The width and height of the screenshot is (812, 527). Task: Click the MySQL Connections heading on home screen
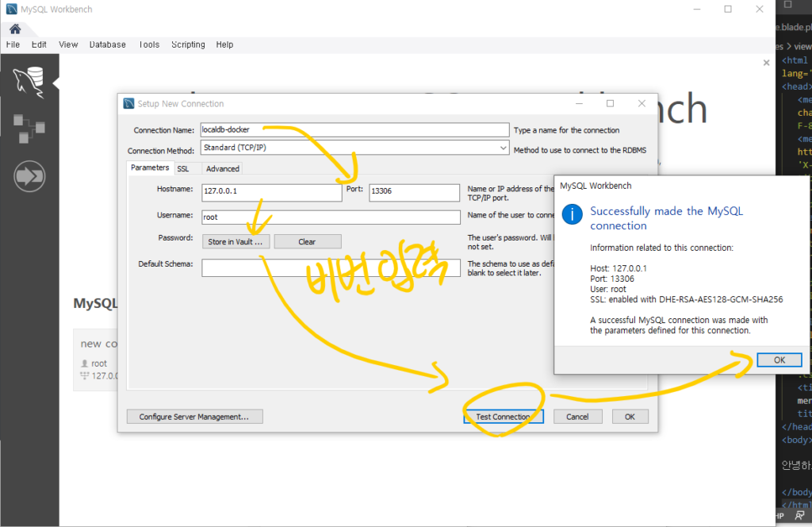(95, 303)
